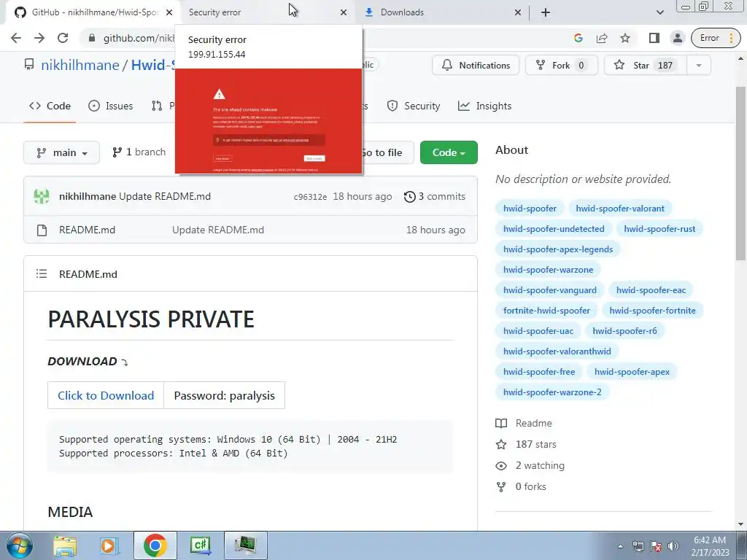Select the hwid-spoofer-r6 topic tag
Image resolution: width=747 pixels, height=560 pixels.
pos(624,330)
